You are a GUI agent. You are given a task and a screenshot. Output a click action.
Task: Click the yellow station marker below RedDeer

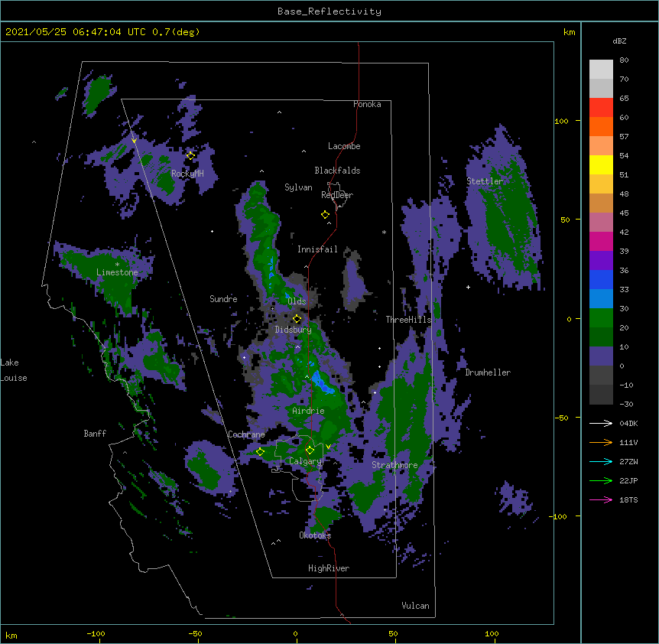(325, 215)
